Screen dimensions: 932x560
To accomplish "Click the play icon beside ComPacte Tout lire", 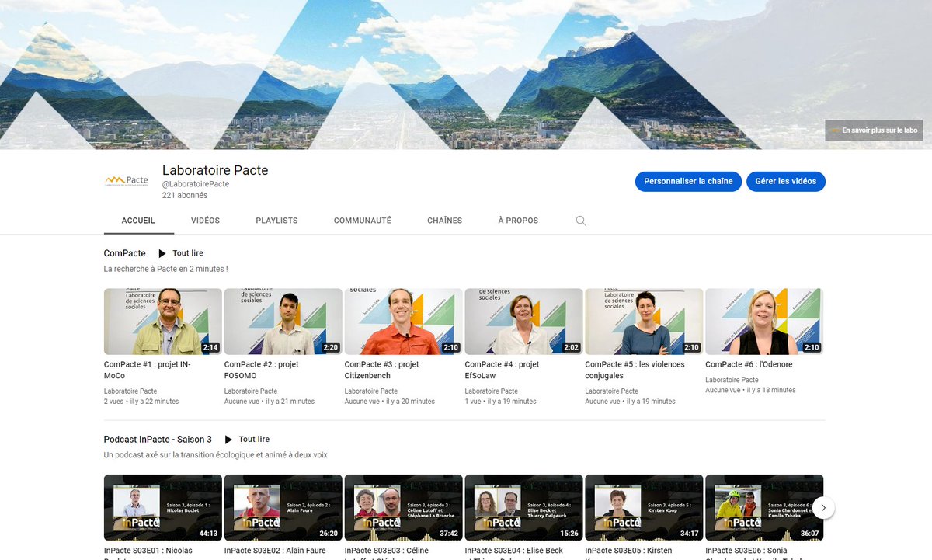I will (162, 253).
